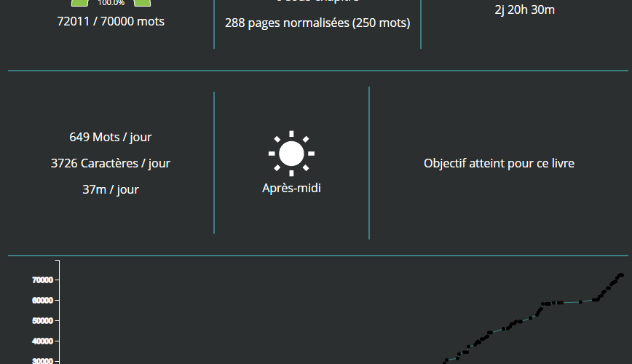Click the sun Après-midi icon
The height and width of the screenshot is (364, 632).
(x=291, y=154)
